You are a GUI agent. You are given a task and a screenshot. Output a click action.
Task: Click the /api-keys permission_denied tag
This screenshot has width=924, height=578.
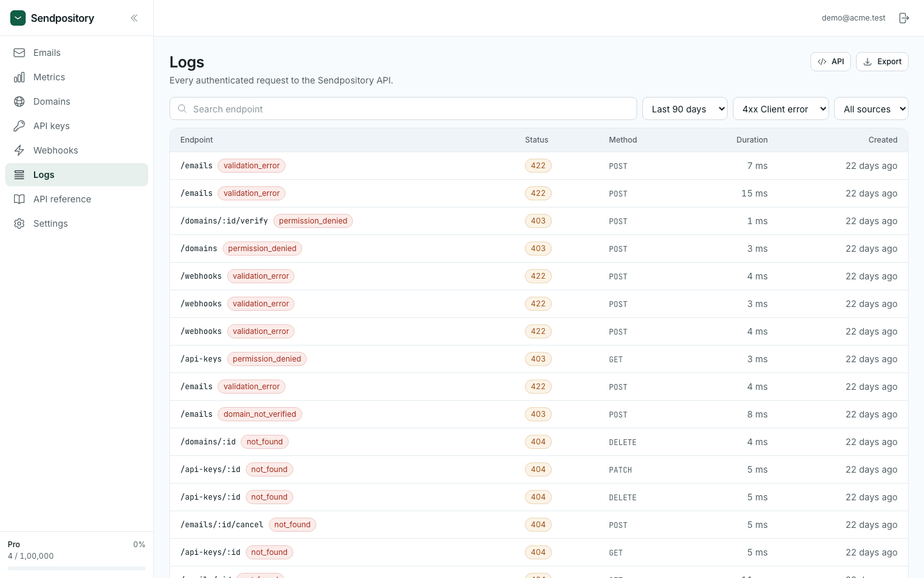tap(267, 359)
